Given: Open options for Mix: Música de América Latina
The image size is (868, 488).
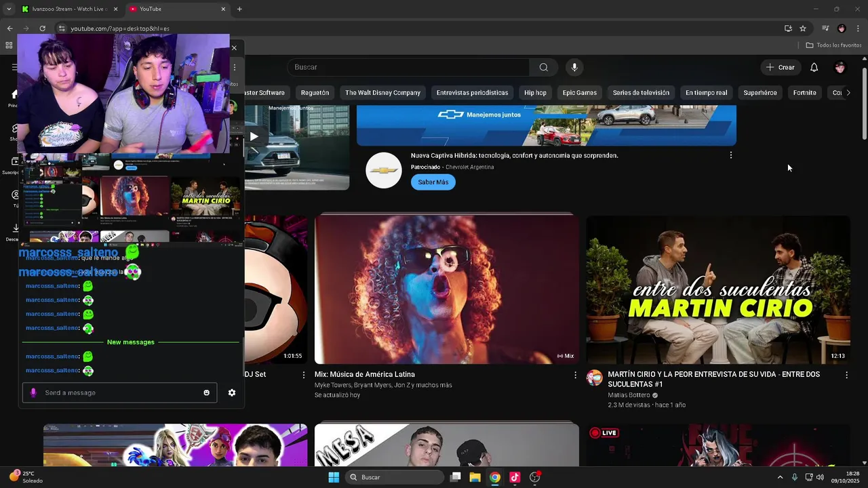Looking at the screenshot, I should 575,375.
